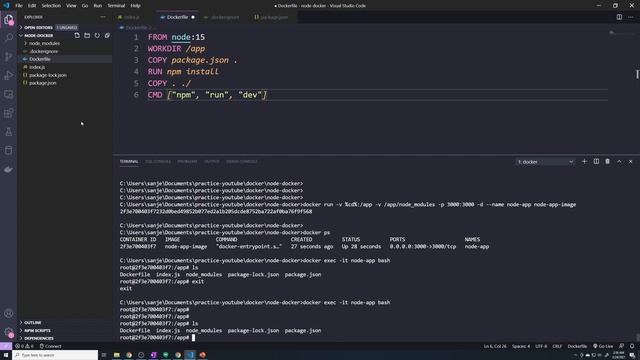
Task: Open the Go menu
Action: 85,6
